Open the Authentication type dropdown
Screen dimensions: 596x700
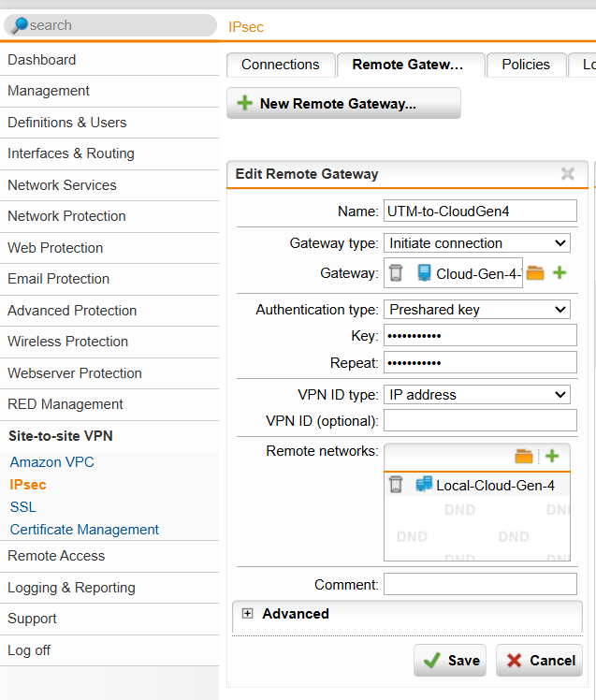[x=477, y=309]
